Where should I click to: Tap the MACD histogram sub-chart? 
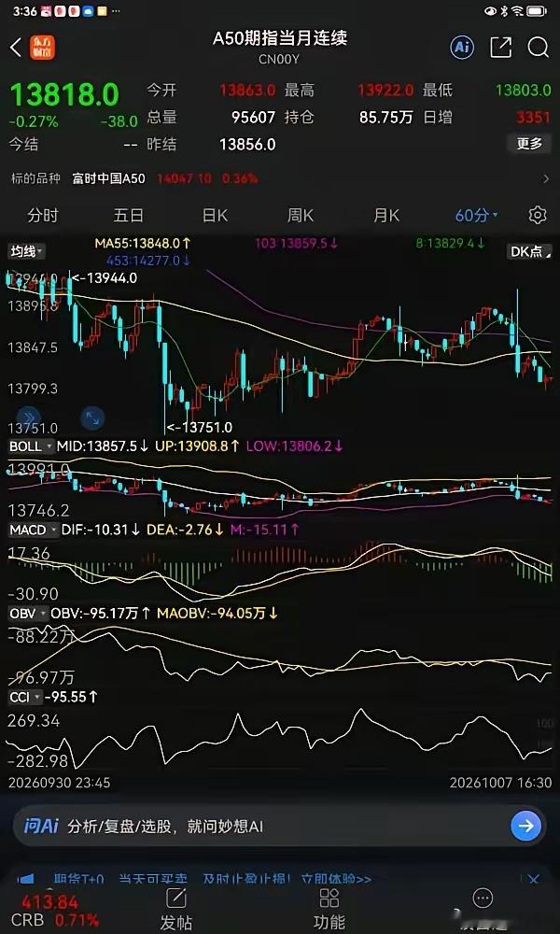280,571
